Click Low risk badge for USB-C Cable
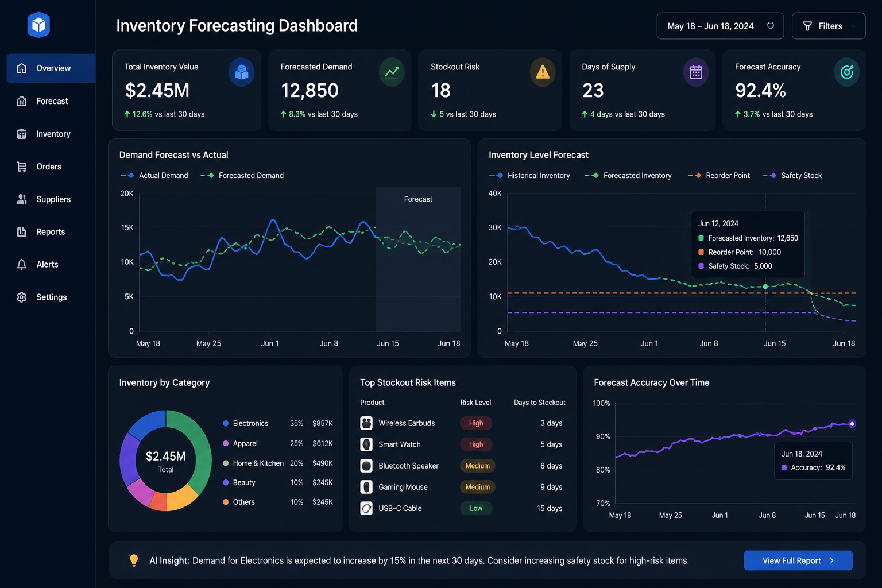Image resolution: width=882 pixels, height=588 pixels. (476, 508)
